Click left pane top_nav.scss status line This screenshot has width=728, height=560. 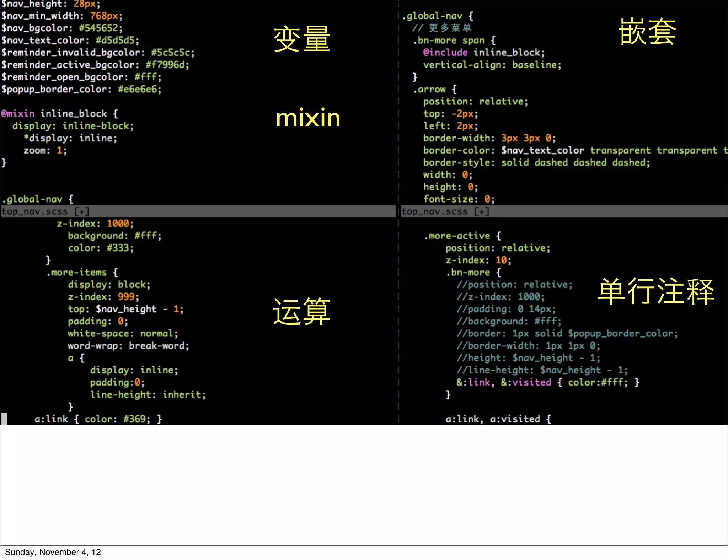click(x=198, y=211)
